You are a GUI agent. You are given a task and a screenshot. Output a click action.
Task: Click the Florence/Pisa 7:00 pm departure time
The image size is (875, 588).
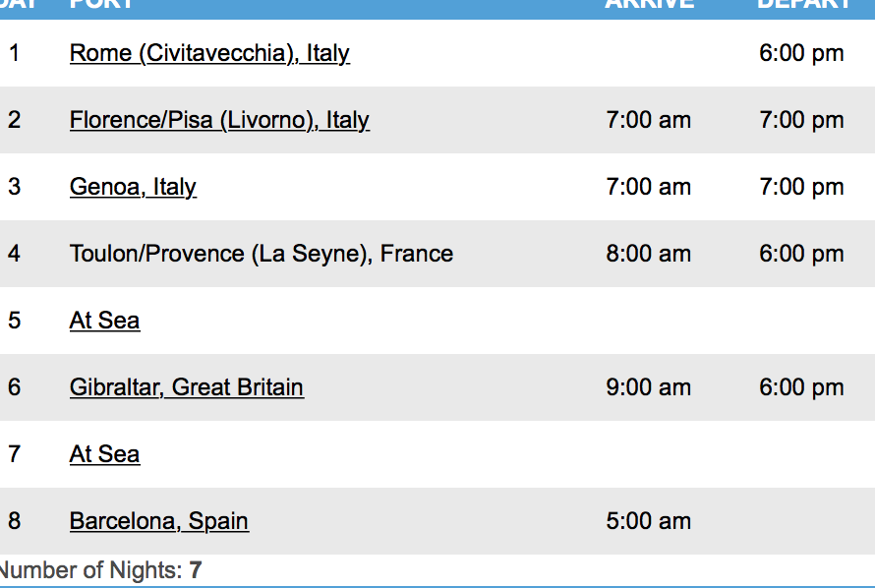pyautogui.click(x=801, y=120)
